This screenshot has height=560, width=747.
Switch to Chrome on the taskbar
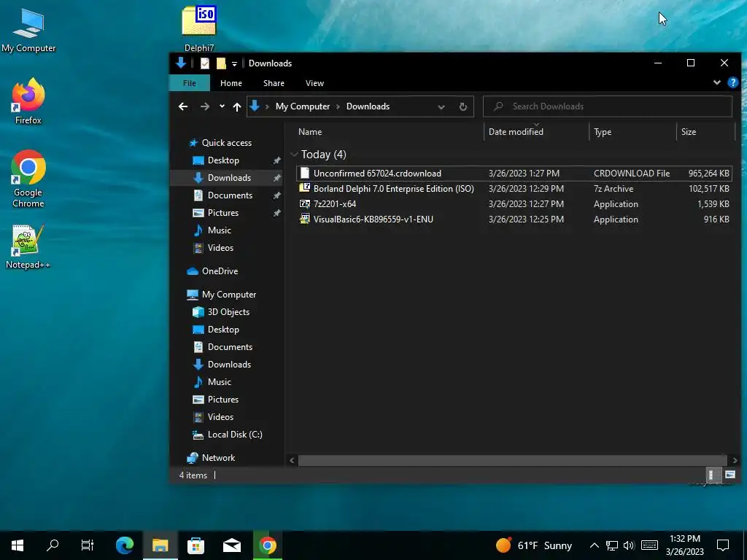click(268, 545)
